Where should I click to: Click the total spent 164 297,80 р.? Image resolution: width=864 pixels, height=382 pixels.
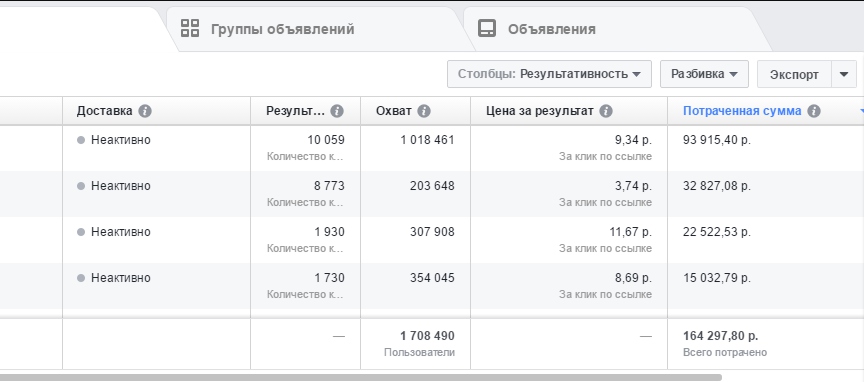click(720, 336)
